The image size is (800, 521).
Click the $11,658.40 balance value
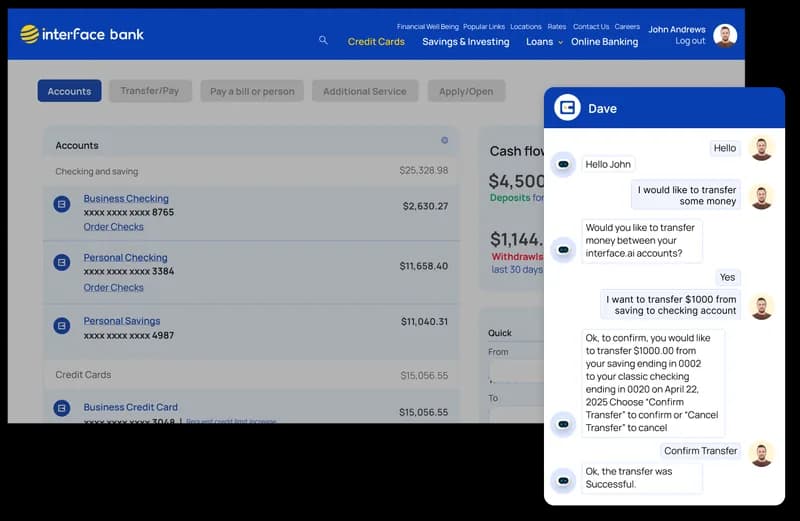(x=423, y=266)
